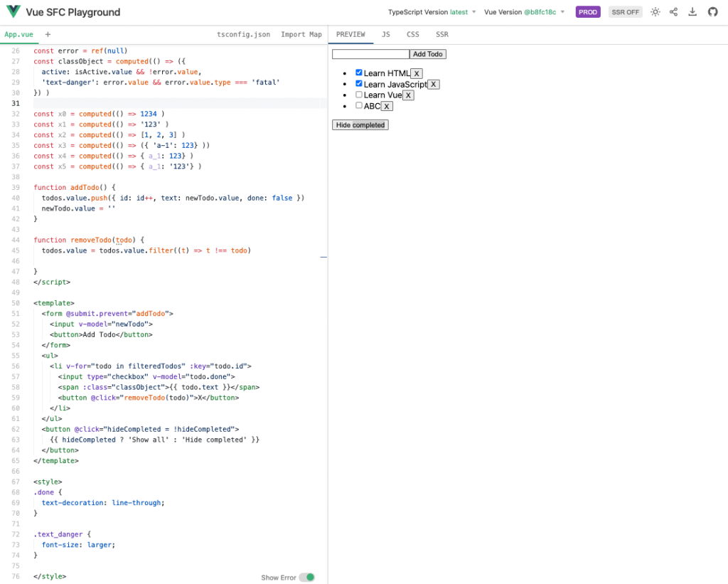Uncheck the Learn JavaScript checkbox

tap(359, 84)
